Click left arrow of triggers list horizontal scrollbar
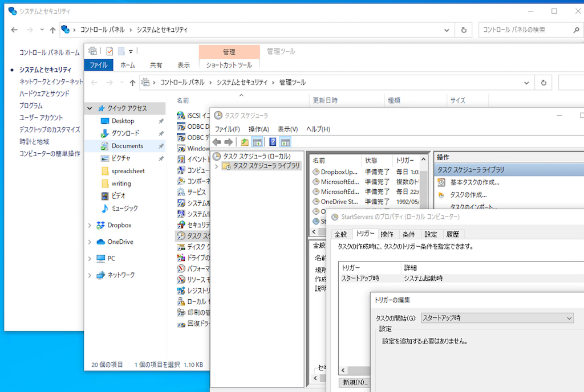This screenshot has height=392, width=584. coord(343,370)
